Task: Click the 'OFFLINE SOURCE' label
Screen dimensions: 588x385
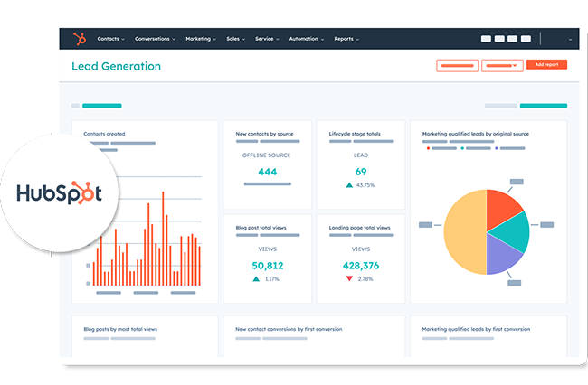Action: click(x=266, y=155)
